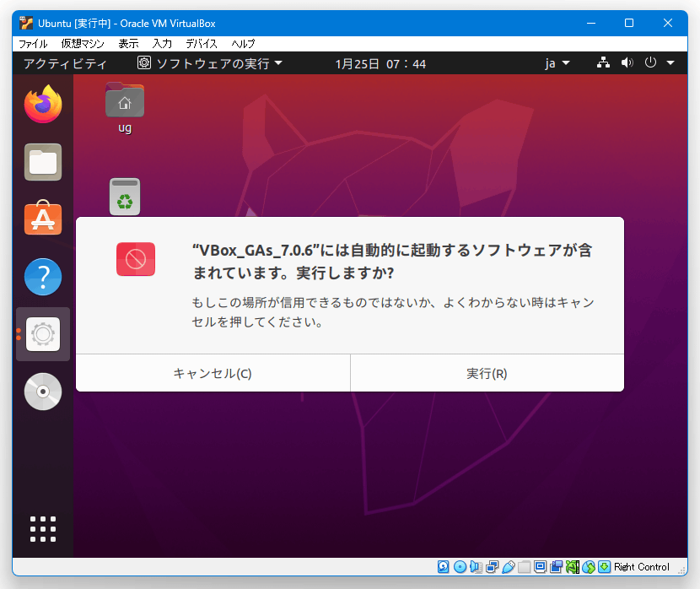700x589 pixels.
Task: Close the VirtualBox window
Action: click(668, 24)
